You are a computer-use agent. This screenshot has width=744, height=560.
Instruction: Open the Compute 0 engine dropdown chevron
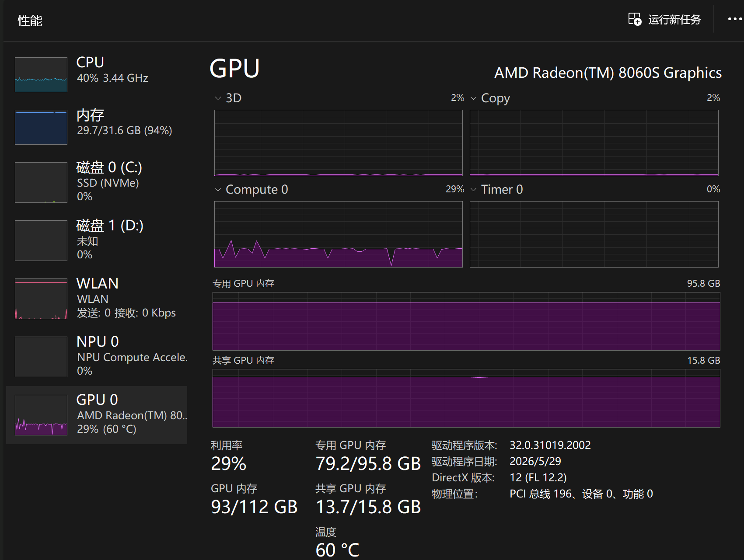(218, 190)
